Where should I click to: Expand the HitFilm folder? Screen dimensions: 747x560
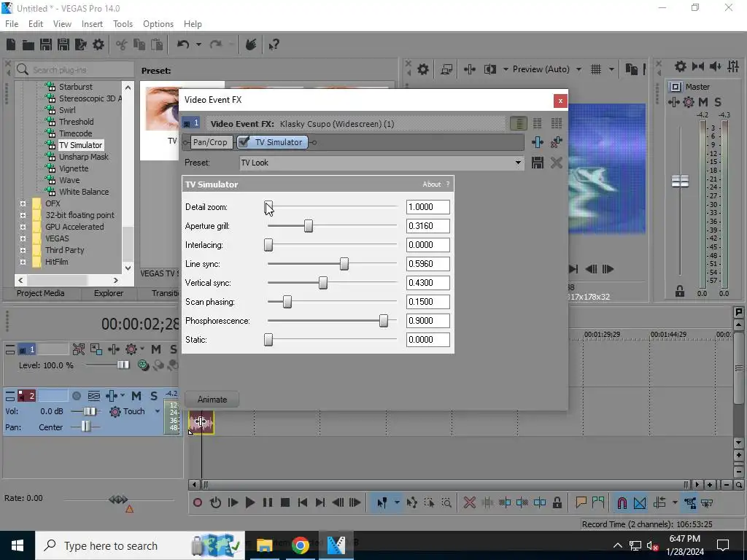23,262
